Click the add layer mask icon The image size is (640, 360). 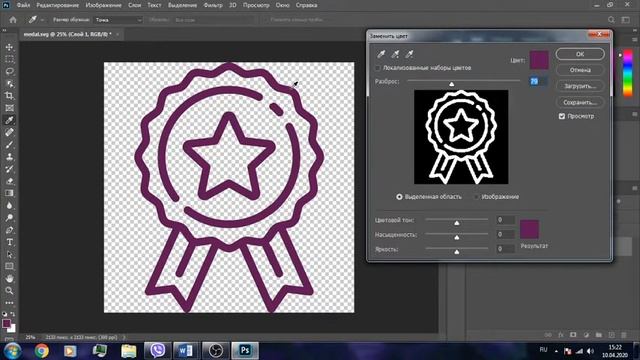(573, 335)
